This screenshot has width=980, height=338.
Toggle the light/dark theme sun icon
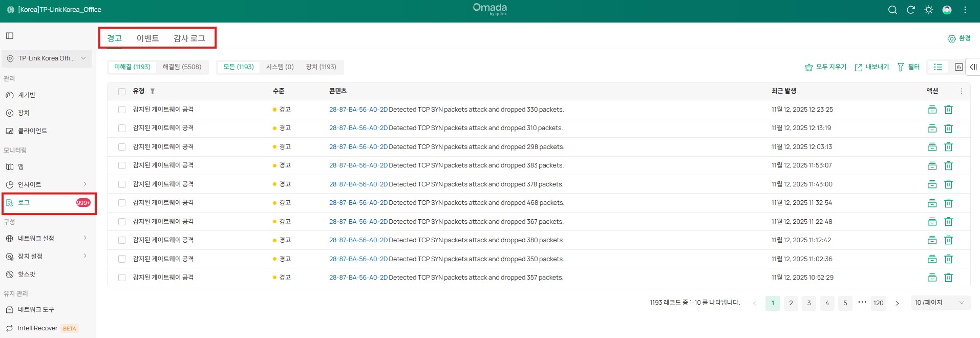pyautogui.click(x=929, y=10)
